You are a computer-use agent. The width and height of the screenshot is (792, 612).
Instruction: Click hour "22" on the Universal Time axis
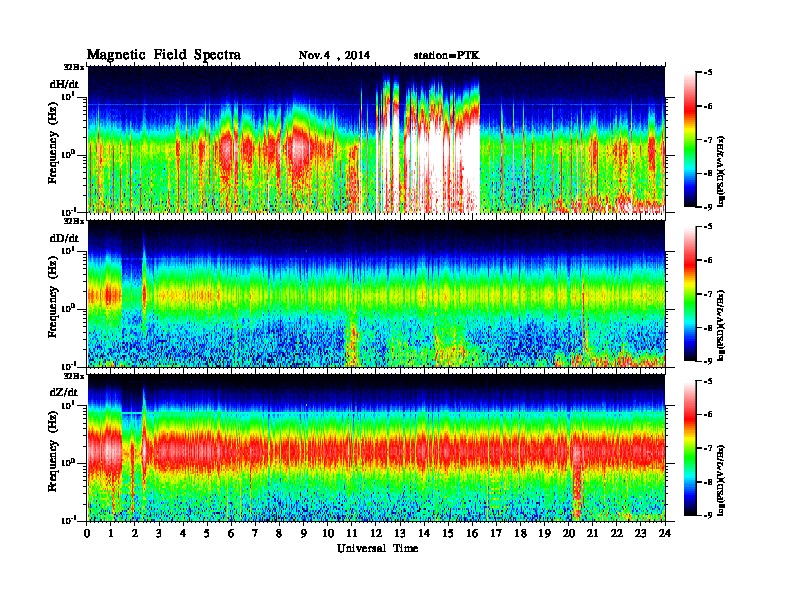tap(617, 533)
